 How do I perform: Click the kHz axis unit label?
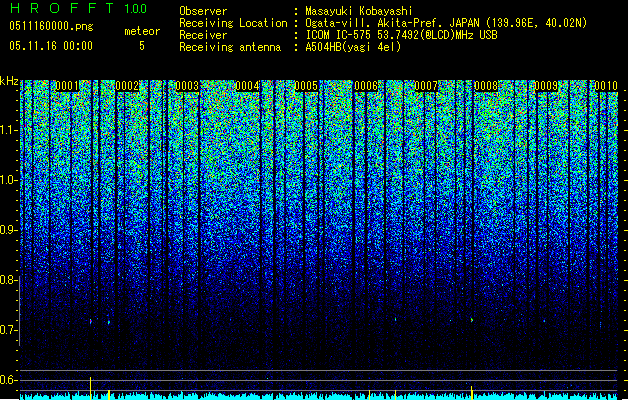(x=9, y=81)
